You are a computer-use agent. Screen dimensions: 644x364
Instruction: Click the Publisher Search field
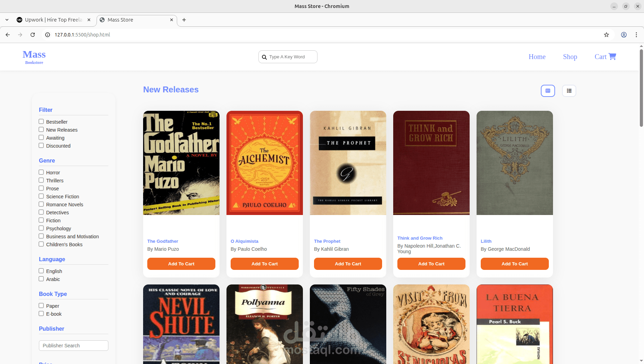(x=74, y=346)
